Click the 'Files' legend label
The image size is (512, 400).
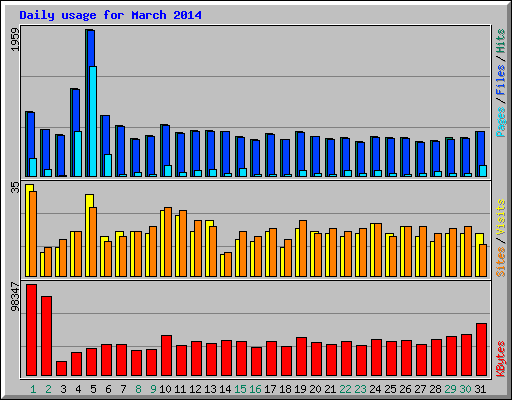pos(501,80)
